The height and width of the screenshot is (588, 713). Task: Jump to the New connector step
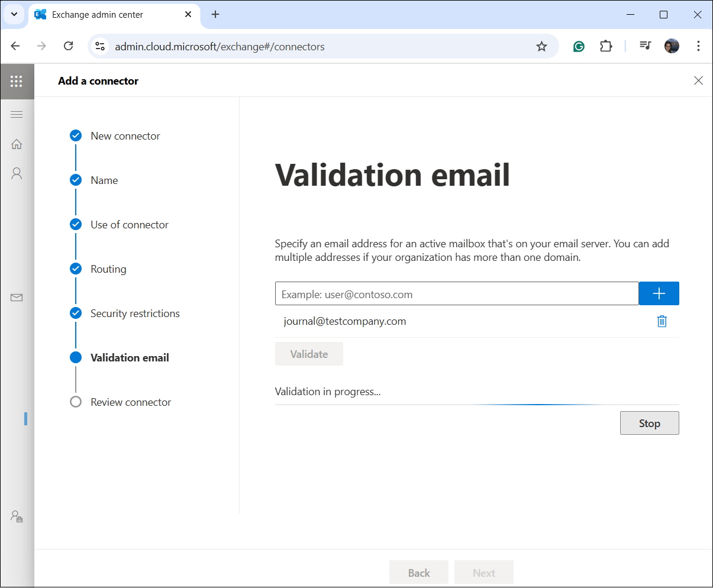125,136
